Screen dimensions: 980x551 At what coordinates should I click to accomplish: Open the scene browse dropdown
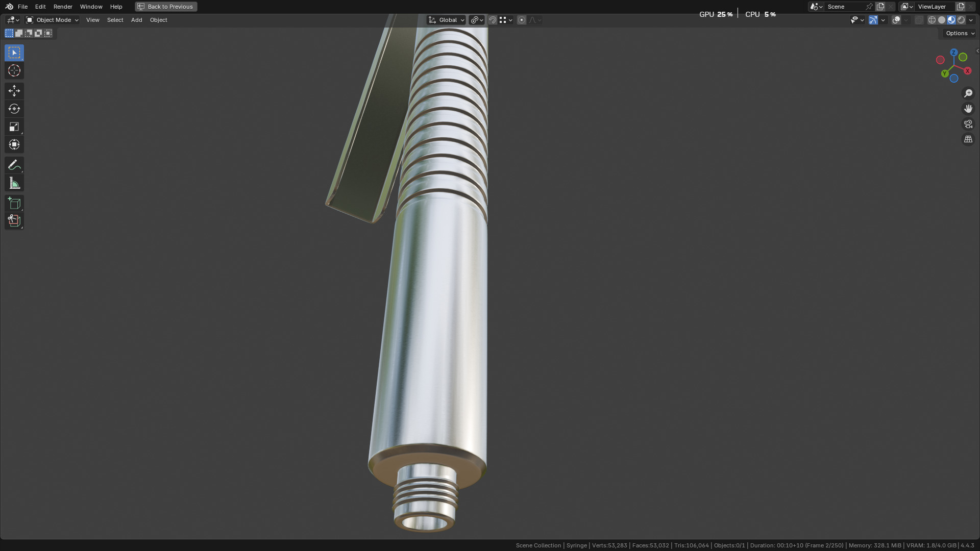(816, 7)
